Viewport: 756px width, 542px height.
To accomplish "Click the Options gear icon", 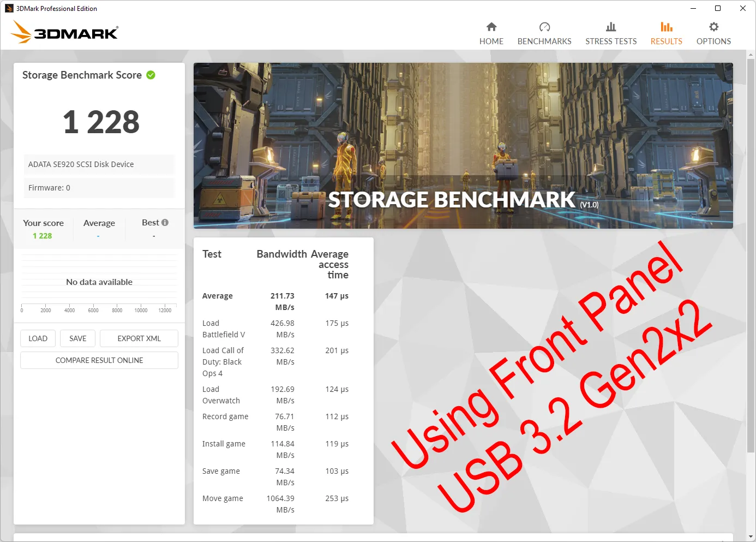I will [x=713, y=27].
